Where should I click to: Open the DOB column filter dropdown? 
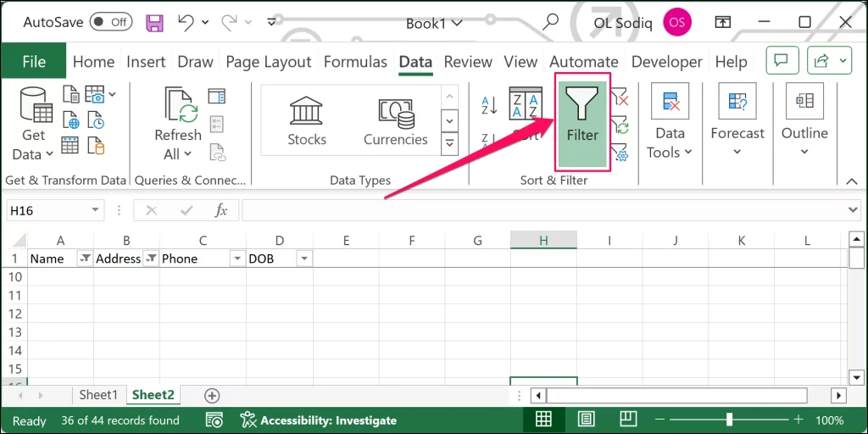pyautogui.click(x=303, y=259)
